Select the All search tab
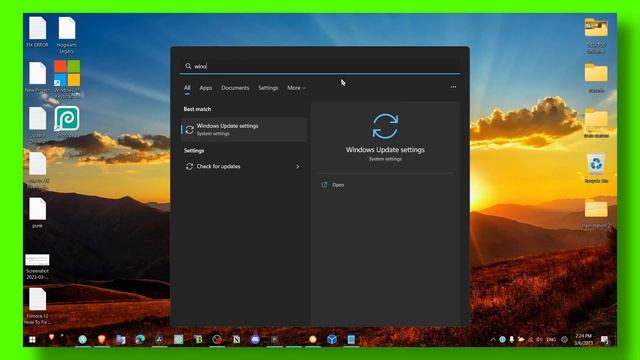Screen dimensions: 640x360 187,88
